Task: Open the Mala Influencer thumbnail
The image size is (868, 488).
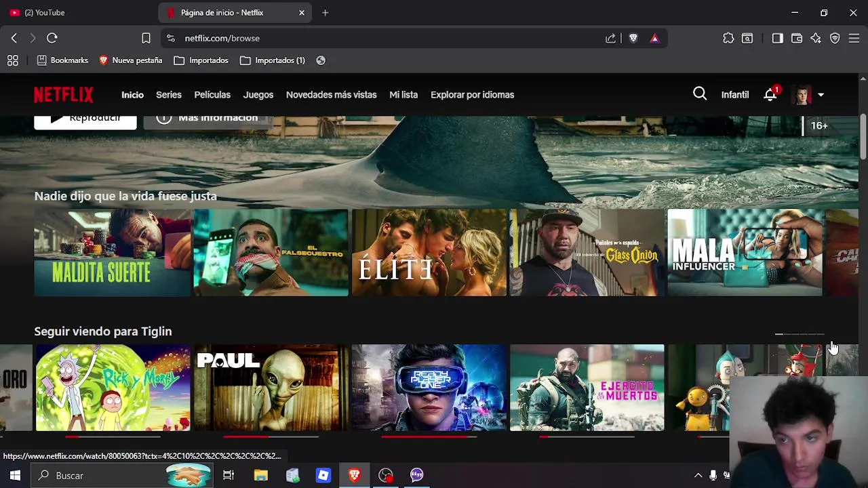Action: (745, 252)
